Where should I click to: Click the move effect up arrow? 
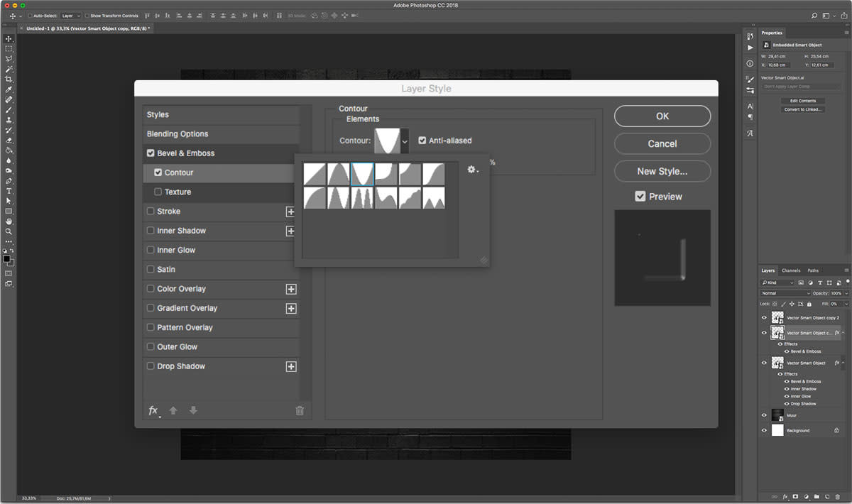173,410
